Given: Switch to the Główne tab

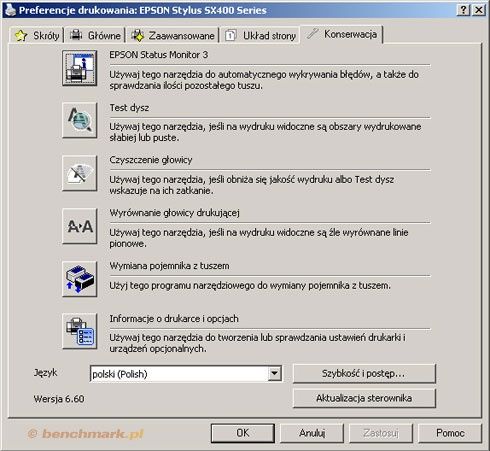Looking at the screenshot, I should [95, 35].
